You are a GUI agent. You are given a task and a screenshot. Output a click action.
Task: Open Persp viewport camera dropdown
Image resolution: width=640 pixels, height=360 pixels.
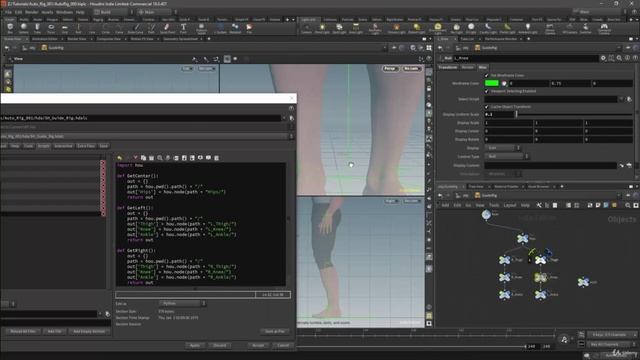391,69
